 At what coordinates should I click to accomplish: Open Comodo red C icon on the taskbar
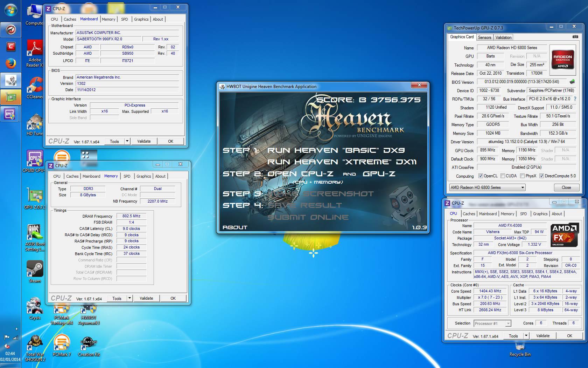pyautogui.click(x=10, y=46)
